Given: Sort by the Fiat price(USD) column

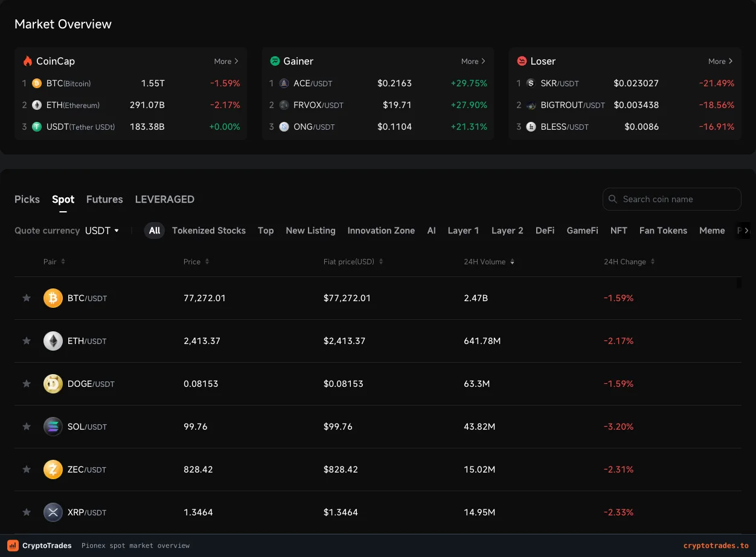Looking at the screenshot, I should (353, 262).
